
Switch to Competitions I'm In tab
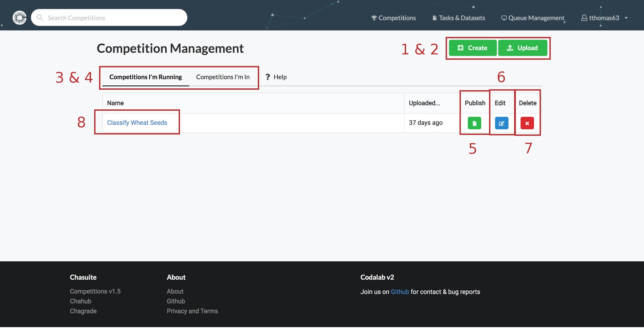click(223, 77)
